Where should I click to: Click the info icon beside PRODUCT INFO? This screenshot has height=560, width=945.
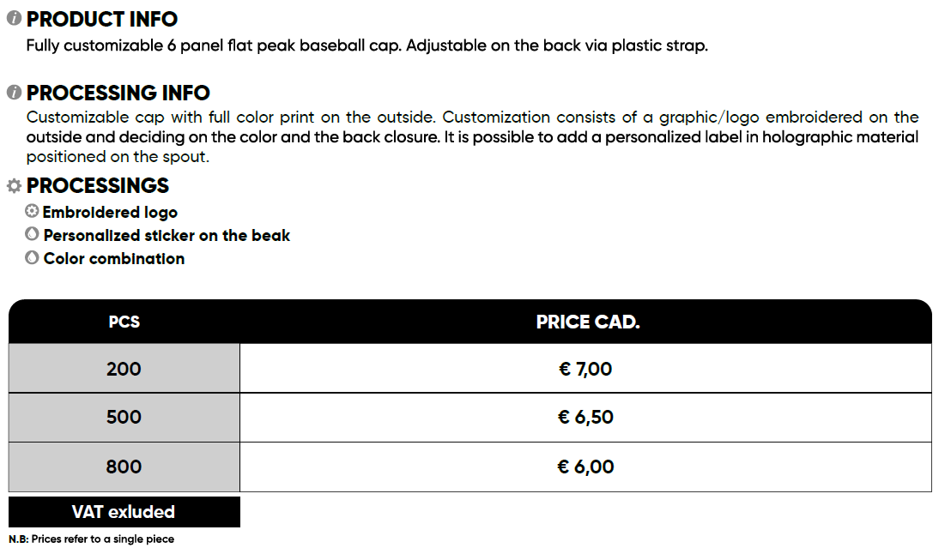click(14, 18)
